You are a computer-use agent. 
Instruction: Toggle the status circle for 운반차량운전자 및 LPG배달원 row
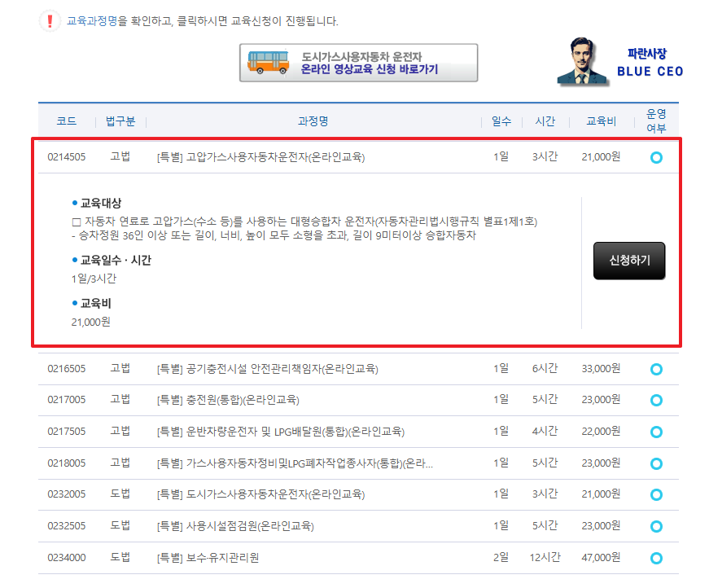point(656,432)
